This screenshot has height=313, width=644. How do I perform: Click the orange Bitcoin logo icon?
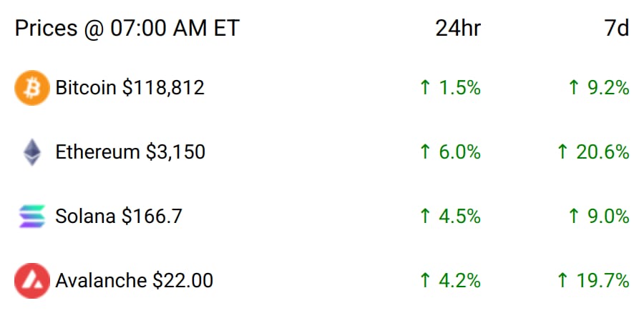[32, 88]
